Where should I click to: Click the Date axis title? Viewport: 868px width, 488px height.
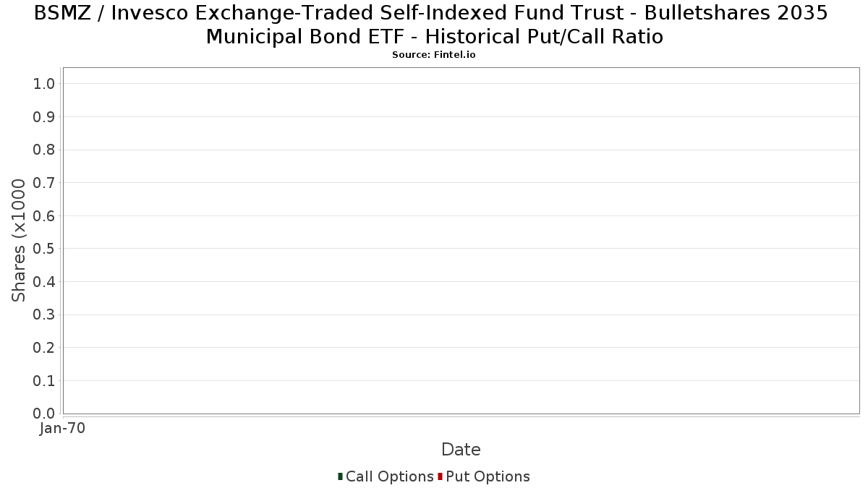(x=461, y=450)
